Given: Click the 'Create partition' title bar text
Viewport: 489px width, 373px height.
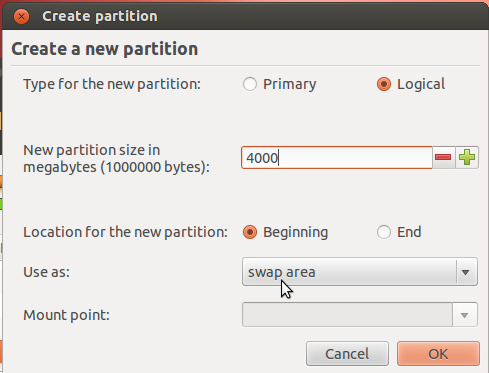Looking at the screenshot, I should (x=100, y=16).
